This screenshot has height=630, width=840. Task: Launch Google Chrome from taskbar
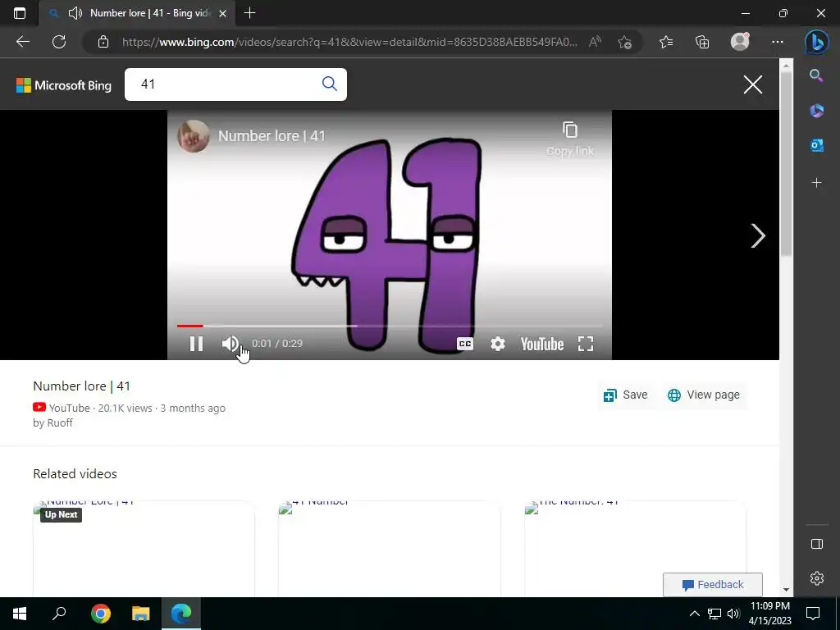point(100,614)
